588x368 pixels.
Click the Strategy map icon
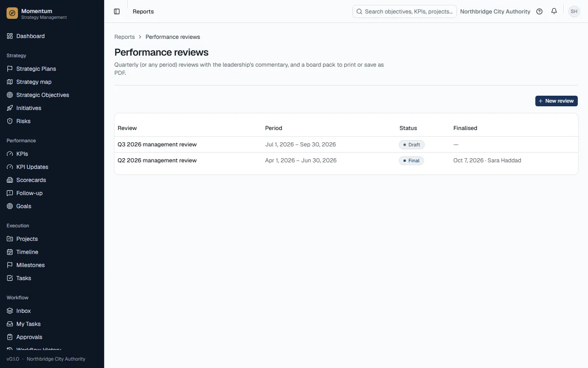point(10,82)
